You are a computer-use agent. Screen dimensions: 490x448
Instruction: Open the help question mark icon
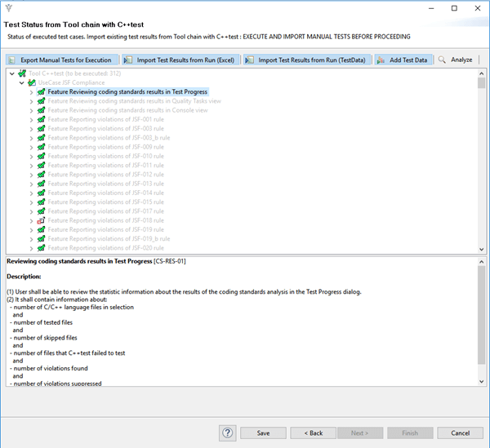(x=227, y=432)
